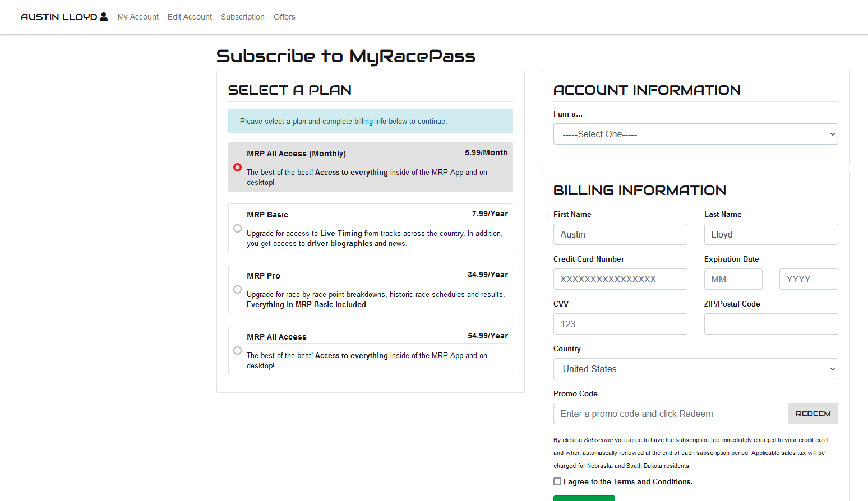Click the MRP Pro description text
The width and height of the screenshot is (868, 501).
(376, 299)
